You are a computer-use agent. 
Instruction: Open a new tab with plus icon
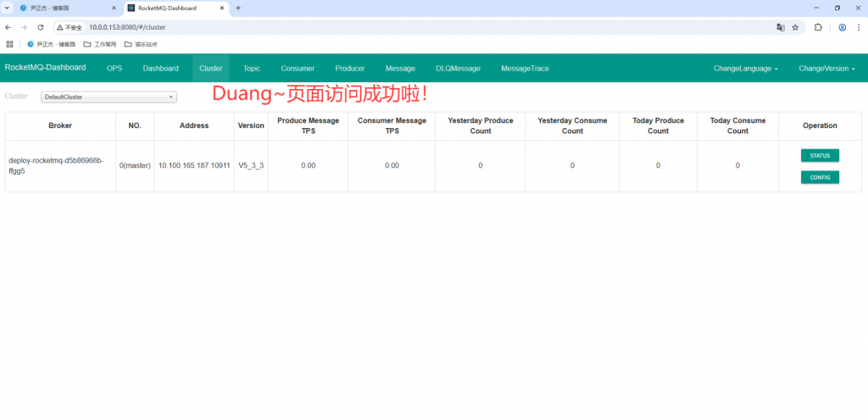[238, 8]
